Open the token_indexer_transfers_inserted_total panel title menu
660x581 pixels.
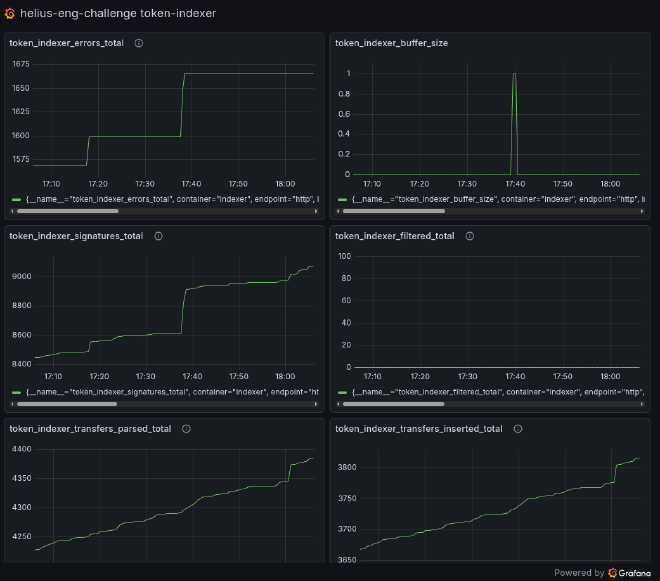[419, 428]
